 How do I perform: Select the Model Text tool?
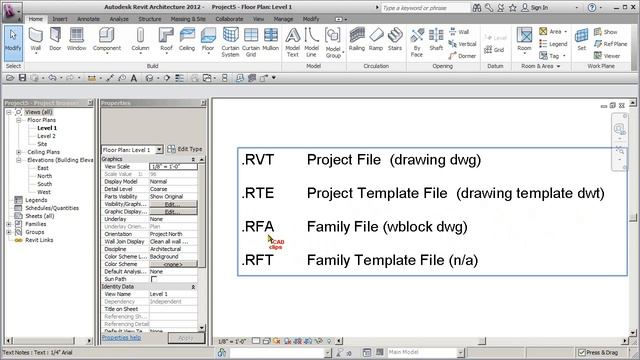(x=293, y=42)
